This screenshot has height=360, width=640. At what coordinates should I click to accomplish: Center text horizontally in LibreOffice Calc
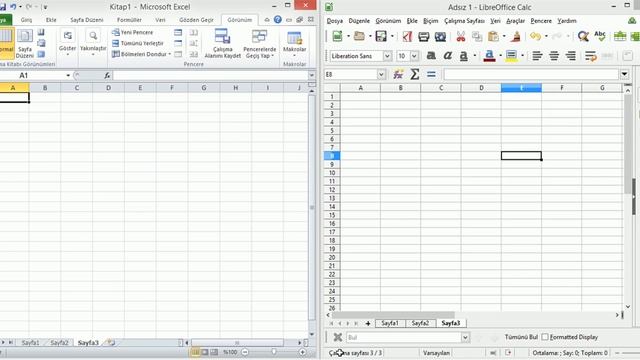(554, 56)
